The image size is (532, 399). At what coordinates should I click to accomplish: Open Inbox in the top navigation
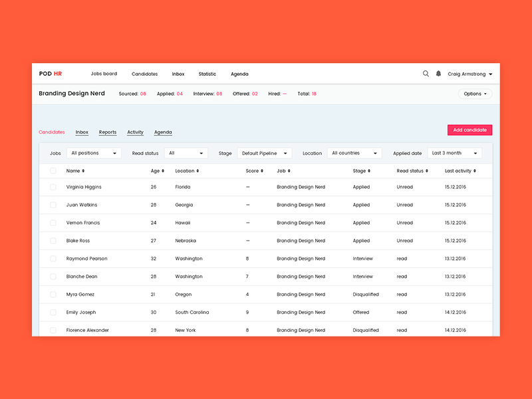[x=178, y=74]
